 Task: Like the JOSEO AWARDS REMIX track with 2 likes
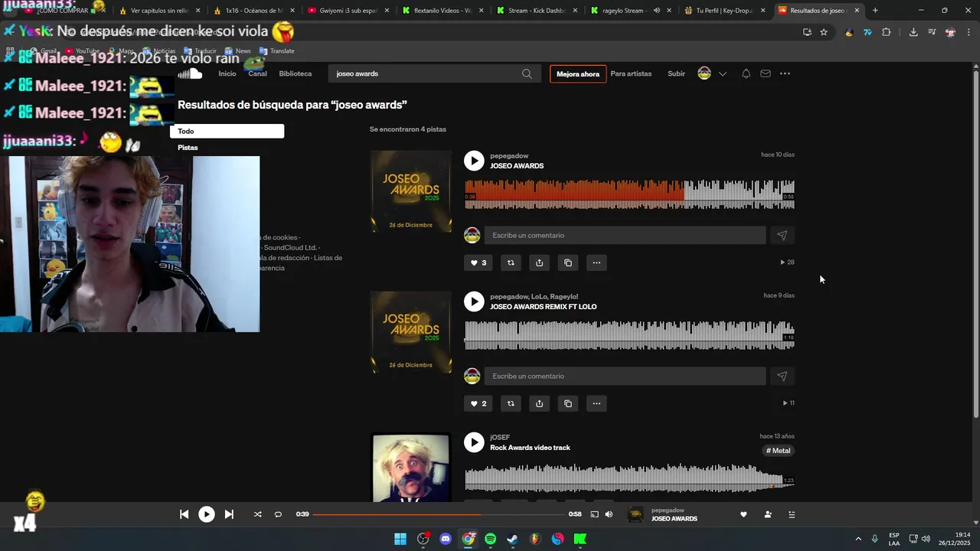tap(478, 403)
